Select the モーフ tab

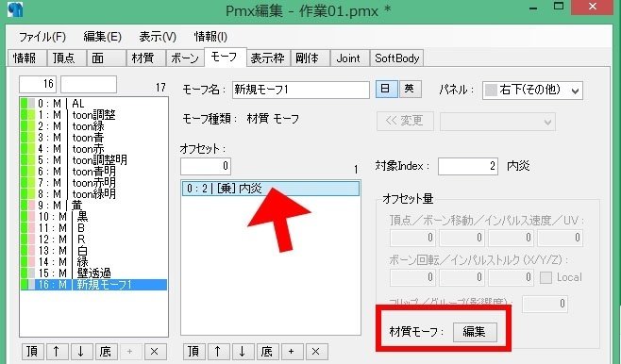[225, 58]
